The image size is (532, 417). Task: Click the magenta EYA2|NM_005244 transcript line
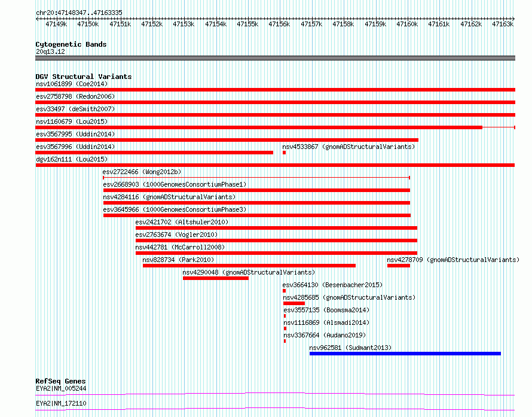coord(275,394)
